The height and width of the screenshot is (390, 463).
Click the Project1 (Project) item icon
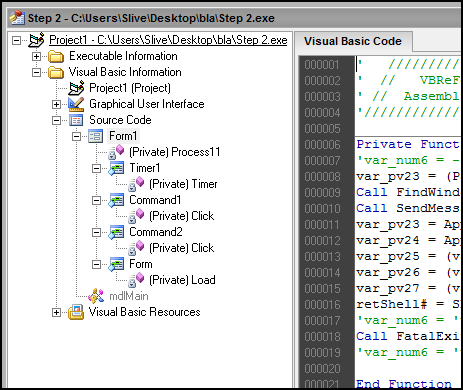[x=76, y=88]
